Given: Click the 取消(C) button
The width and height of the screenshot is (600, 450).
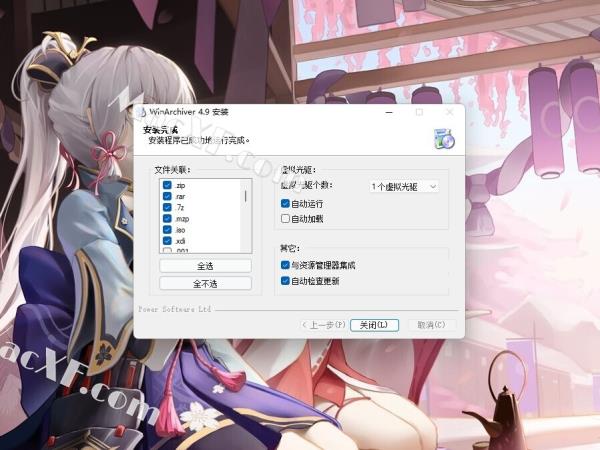Looking at the screenshot, I should pyautogui.click(x=431, y=325).
